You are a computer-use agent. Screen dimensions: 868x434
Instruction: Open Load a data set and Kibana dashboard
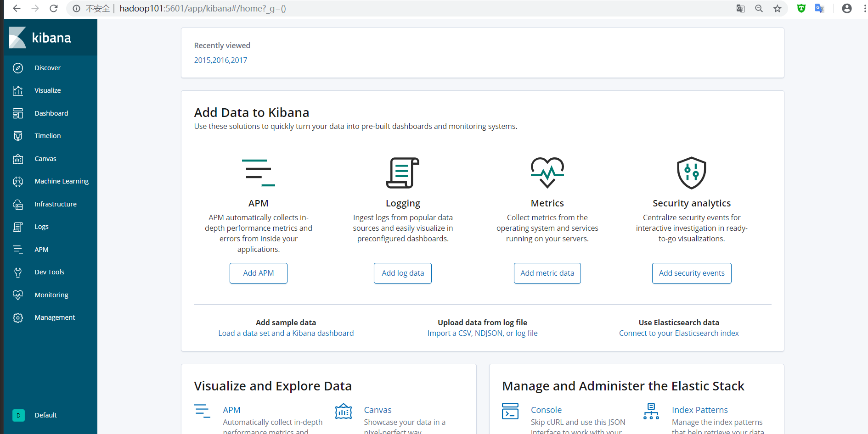coord(286,333)
